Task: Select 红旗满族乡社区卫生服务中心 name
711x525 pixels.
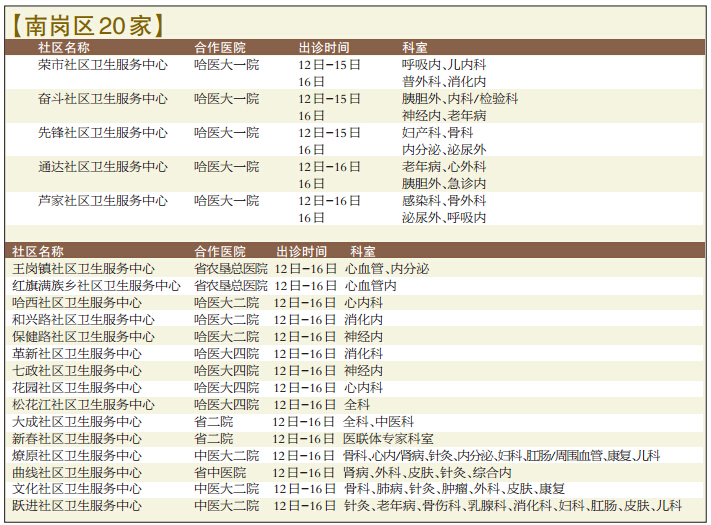Action: [x=96, y=286]
